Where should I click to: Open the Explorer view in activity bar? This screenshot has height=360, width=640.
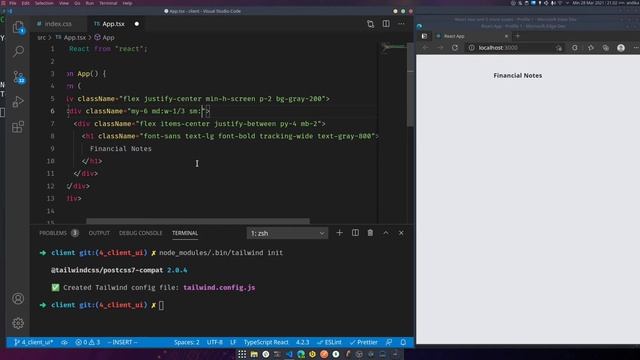click(18, 27)
